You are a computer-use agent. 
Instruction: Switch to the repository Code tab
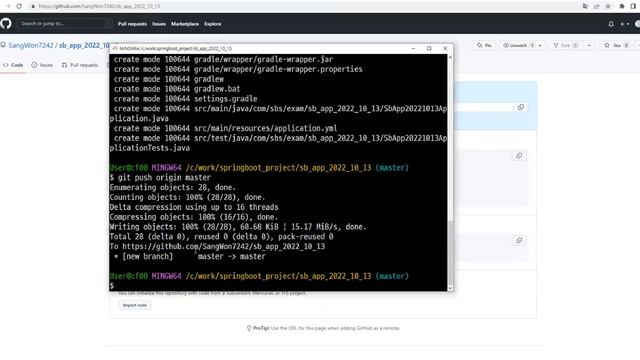[x=13, y=65]
